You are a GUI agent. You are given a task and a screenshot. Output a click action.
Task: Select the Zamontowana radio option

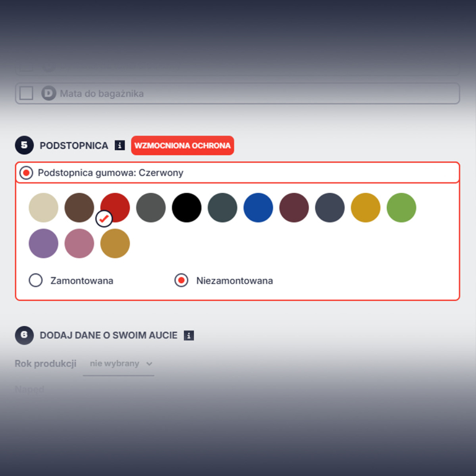point(36,281)
